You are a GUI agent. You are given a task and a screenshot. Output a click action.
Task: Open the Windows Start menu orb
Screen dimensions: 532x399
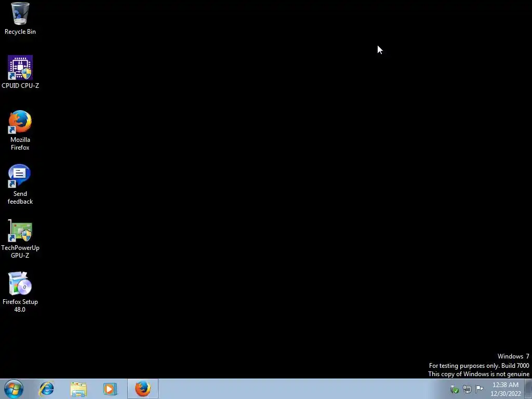14,389
